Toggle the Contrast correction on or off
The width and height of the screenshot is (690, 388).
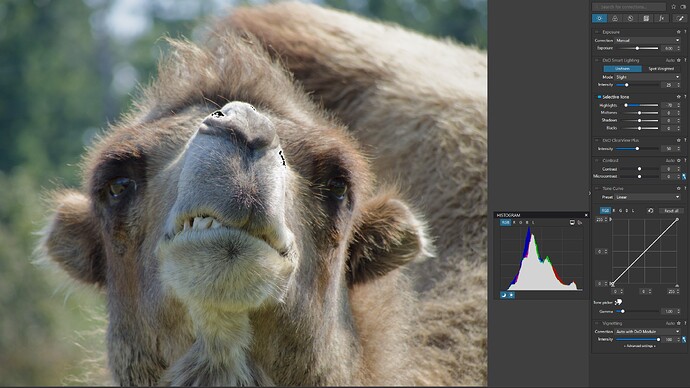(598, 161)
